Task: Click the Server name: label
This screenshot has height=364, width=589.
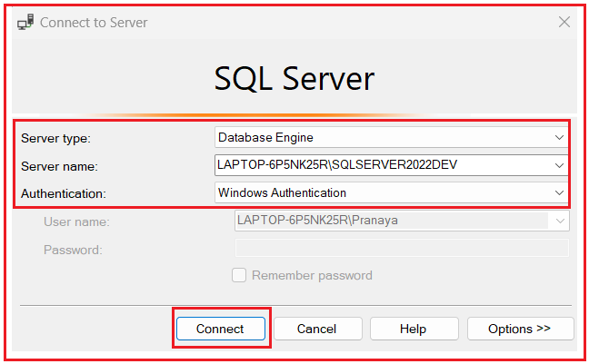Action: coord(59,166)
